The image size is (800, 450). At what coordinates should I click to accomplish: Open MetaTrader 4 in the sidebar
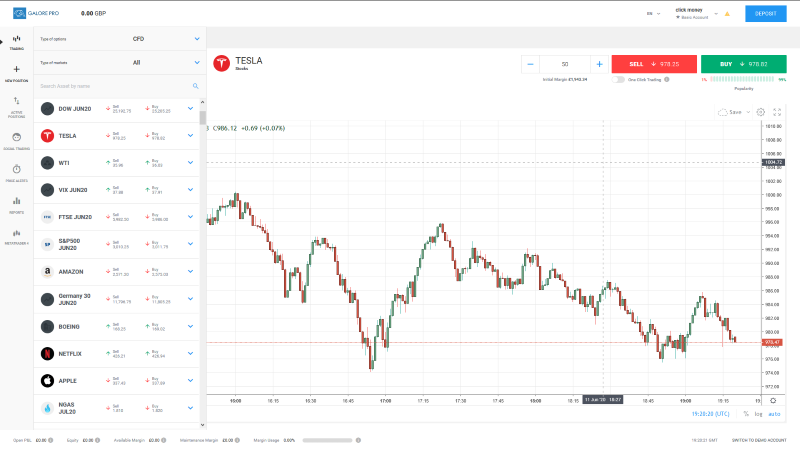[16, 237]
